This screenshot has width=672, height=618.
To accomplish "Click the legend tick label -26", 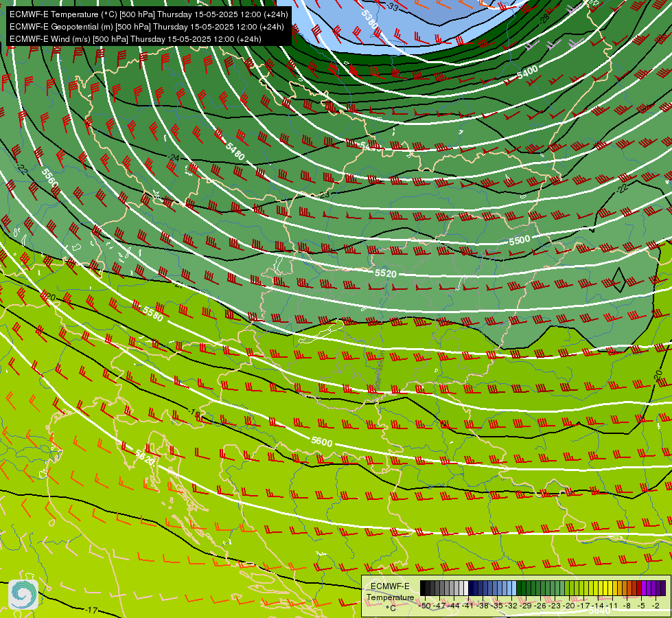I will click(x=540, y=606).
